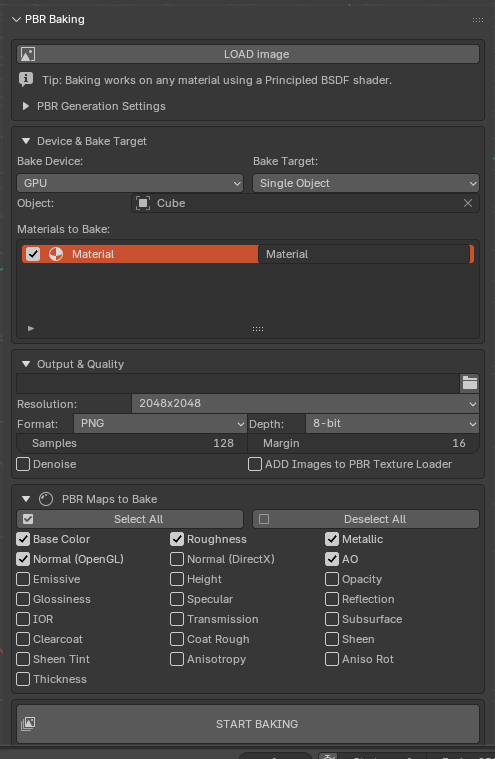Open the Bake Target Single Object dropdown
Viewport: 495px width, 759px height.
(366, 183)
